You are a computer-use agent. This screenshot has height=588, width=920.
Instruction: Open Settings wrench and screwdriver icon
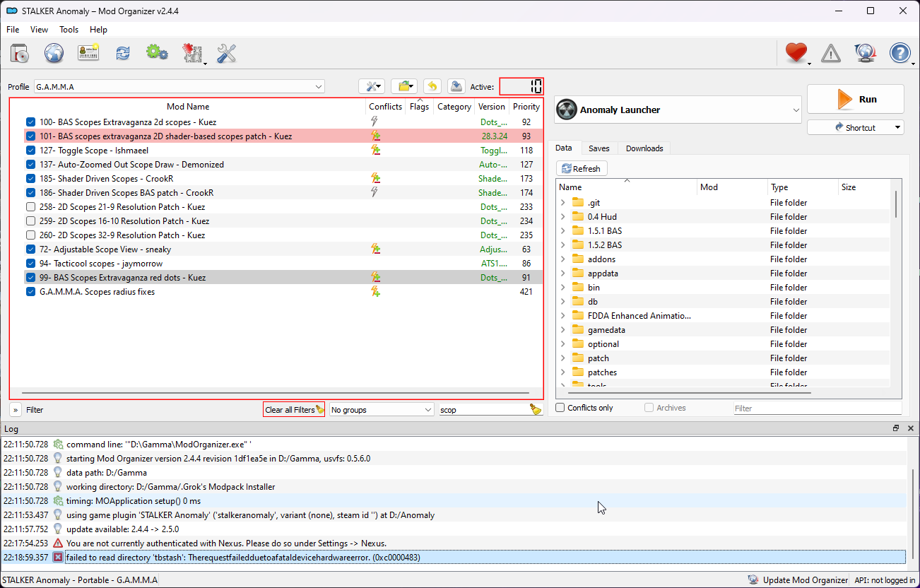pos(226,54)
